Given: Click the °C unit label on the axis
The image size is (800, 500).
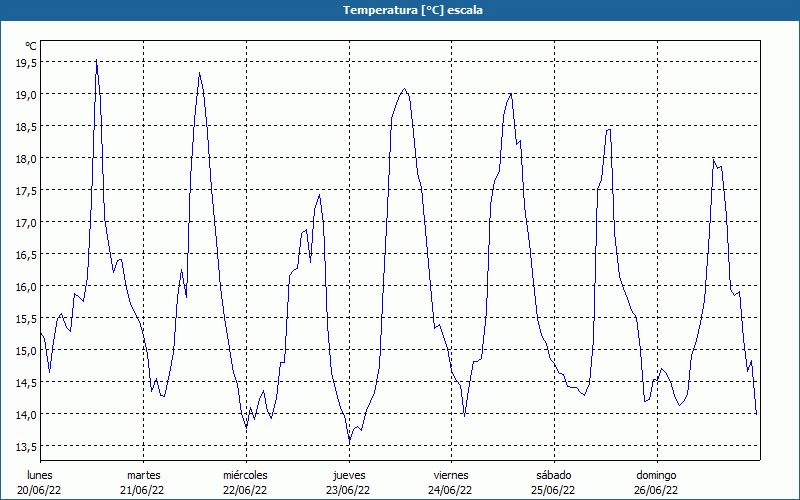Looking at the screenshot, I should (x=31, y=46).
